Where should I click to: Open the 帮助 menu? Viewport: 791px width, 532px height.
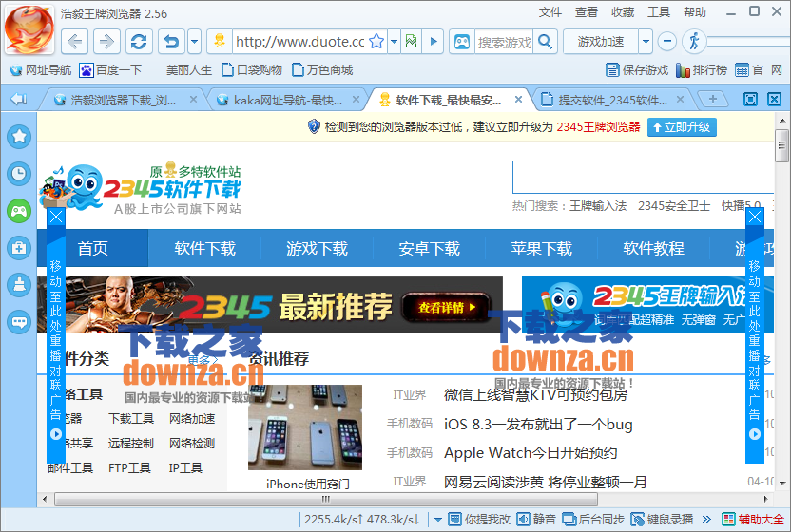695,12
